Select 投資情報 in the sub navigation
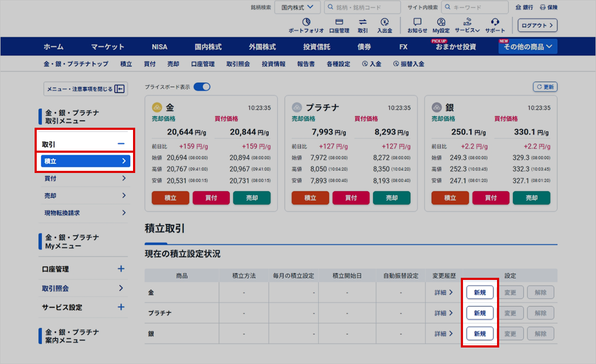Screen dimensions: 596x364 274,64
